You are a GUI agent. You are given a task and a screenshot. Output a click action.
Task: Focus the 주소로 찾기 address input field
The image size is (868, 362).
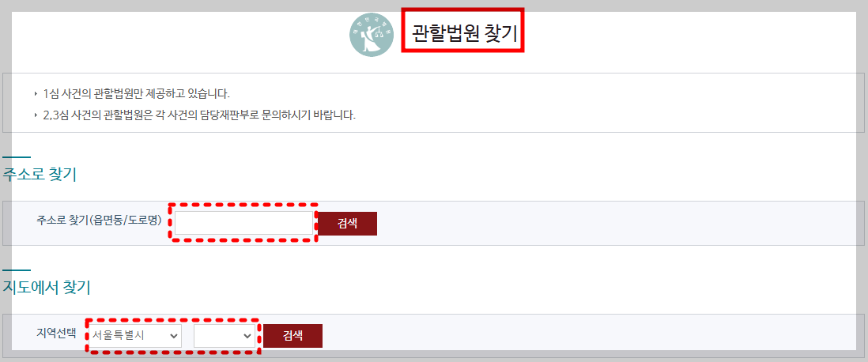point(243,223)
